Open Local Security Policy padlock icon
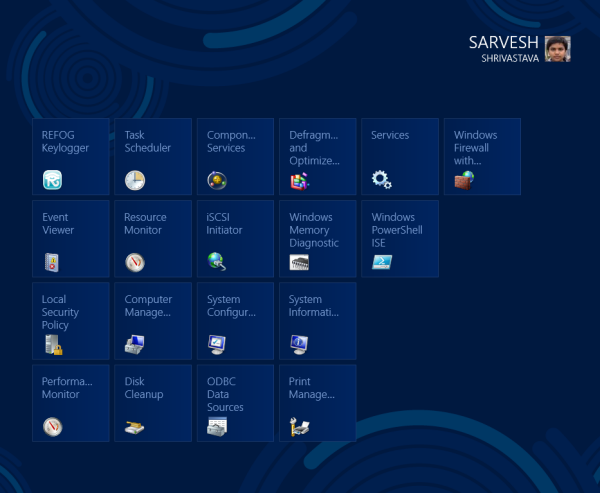Image resolution: width=600 pixels, height=493 pixels. tap(54, 345)
